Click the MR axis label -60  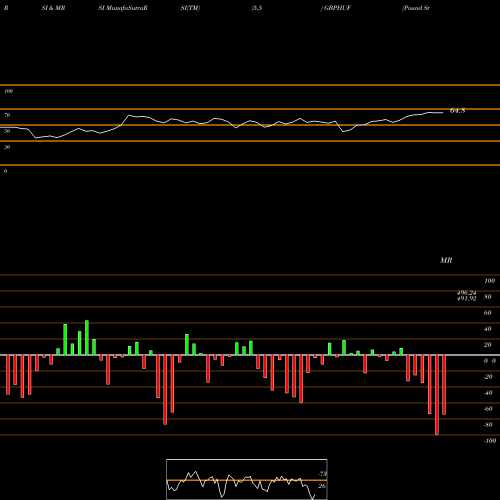(x=488, y=409)
